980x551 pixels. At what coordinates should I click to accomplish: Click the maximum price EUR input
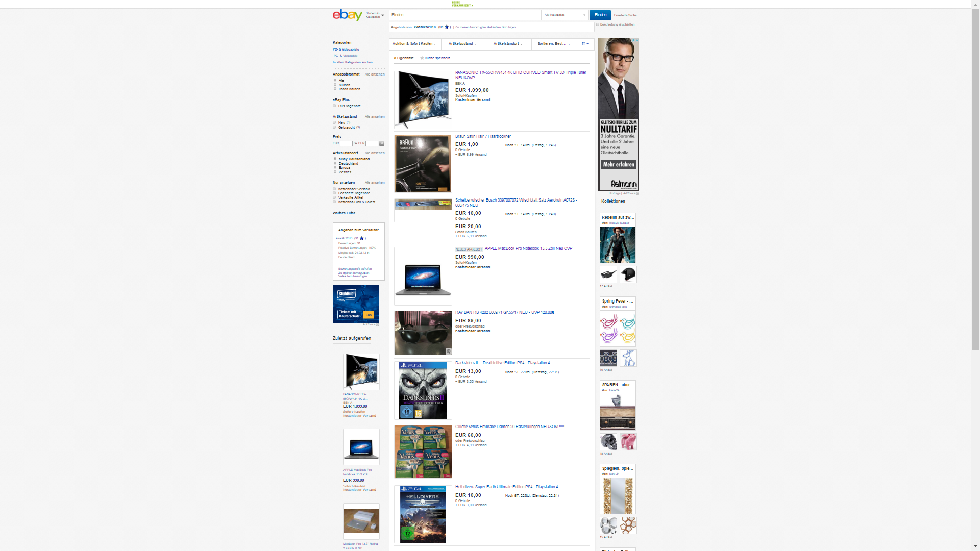[372, 143]
